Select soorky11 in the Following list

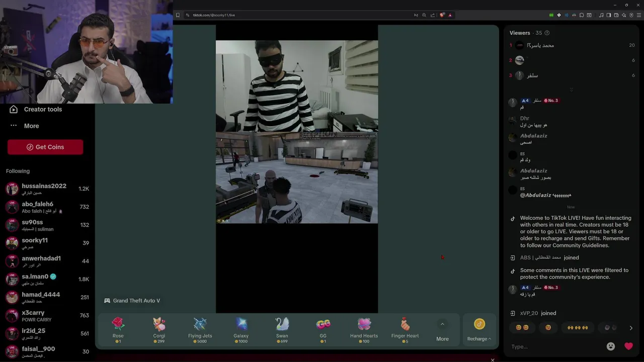pyautogui.click(x=47, y=243)
